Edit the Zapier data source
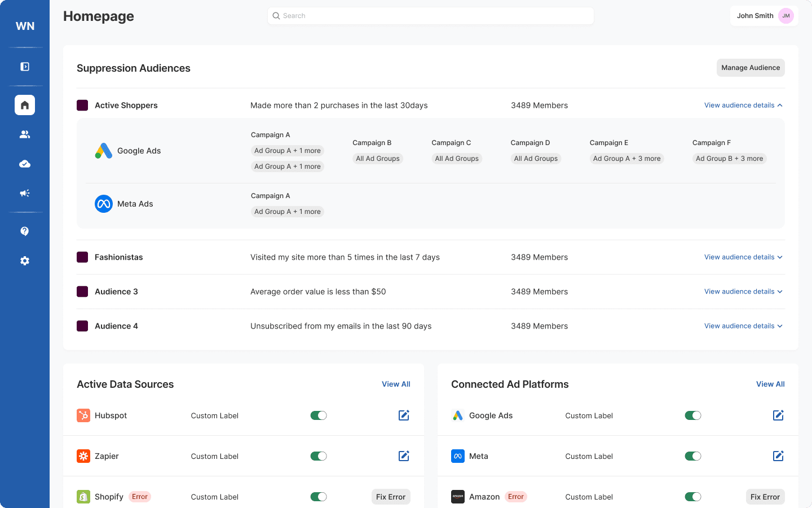Viewport: 812px width, 508px height. [x=404, y=456]
